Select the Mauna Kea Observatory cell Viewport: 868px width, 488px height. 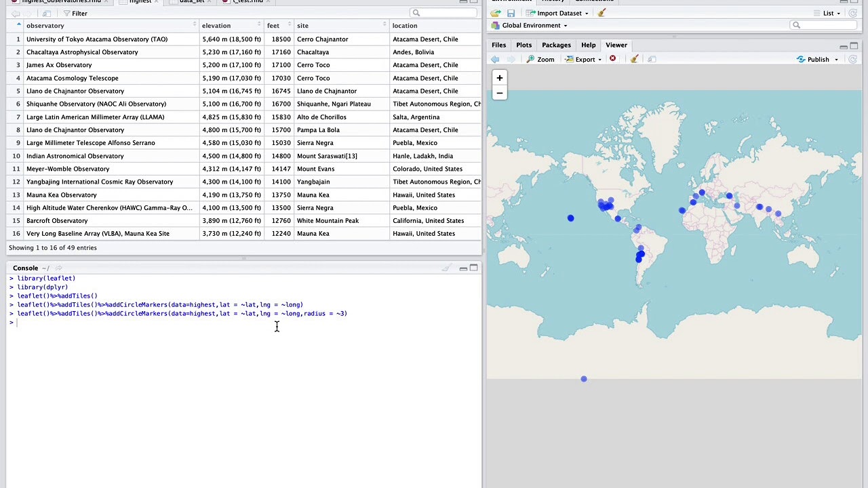coord(111,195)
